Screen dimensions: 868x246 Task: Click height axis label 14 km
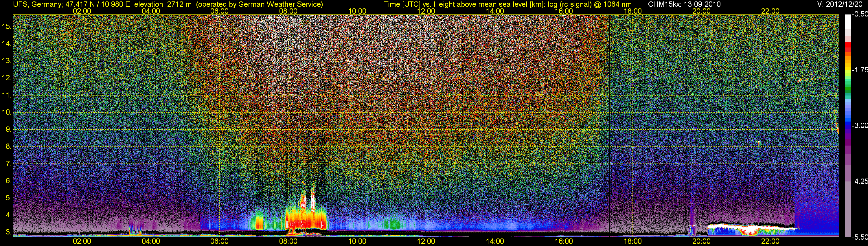tap(6, 43)
